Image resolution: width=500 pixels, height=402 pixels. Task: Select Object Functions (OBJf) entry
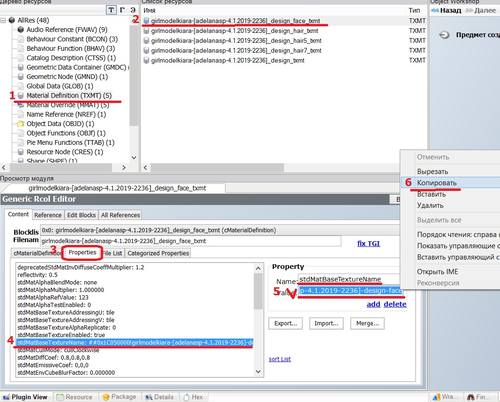tap(66, 133)
